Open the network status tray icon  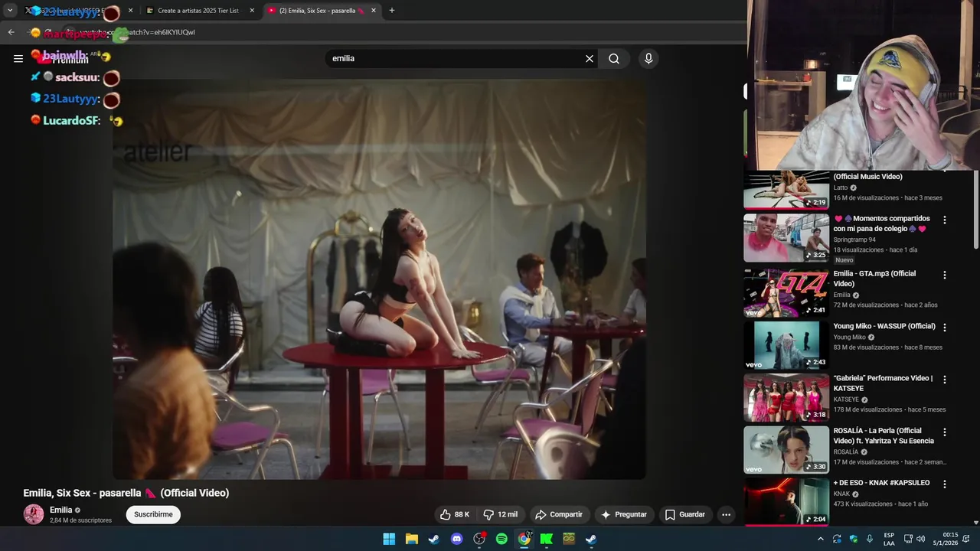(x=908, y=539)
